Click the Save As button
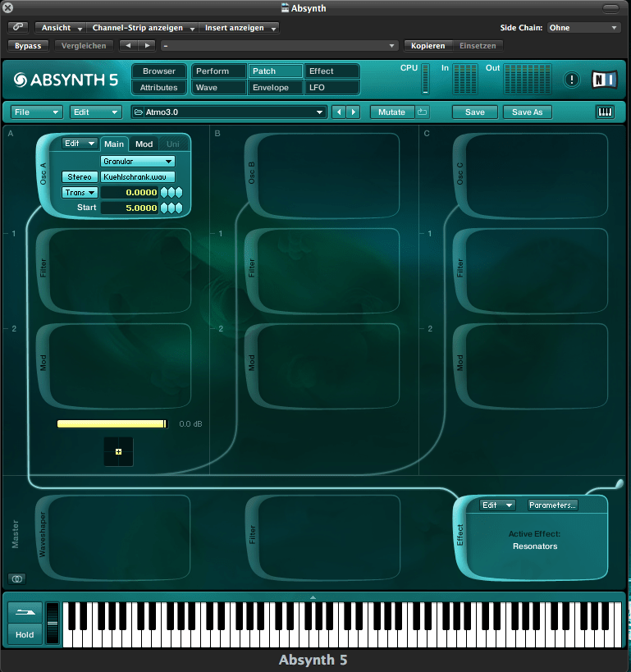631x672 pixels. click(x=527, y=112)
